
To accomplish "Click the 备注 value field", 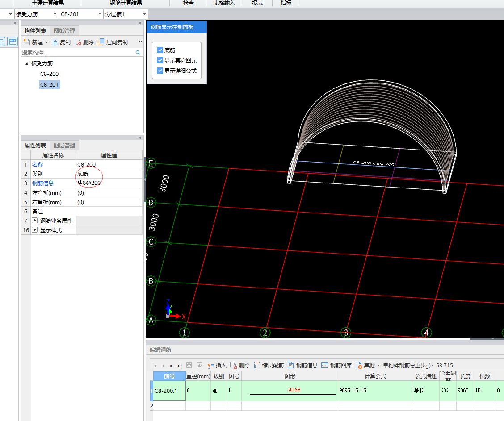I will click(109, 211).
